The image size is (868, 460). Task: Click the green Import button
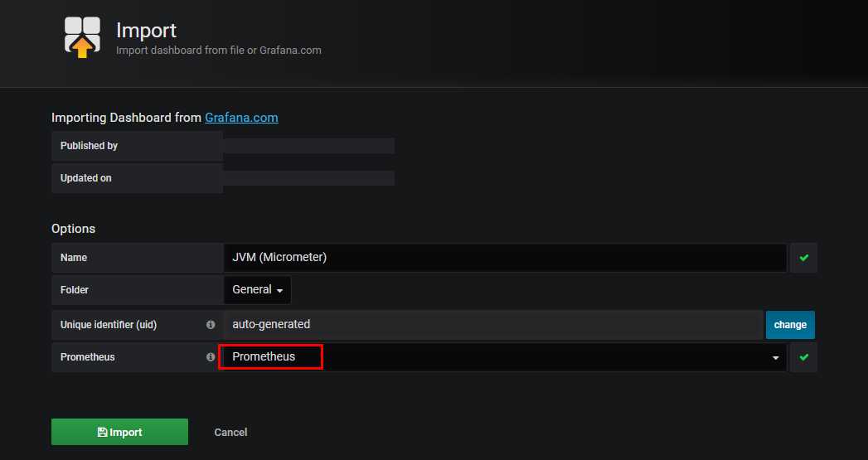(x=119, y=432)
